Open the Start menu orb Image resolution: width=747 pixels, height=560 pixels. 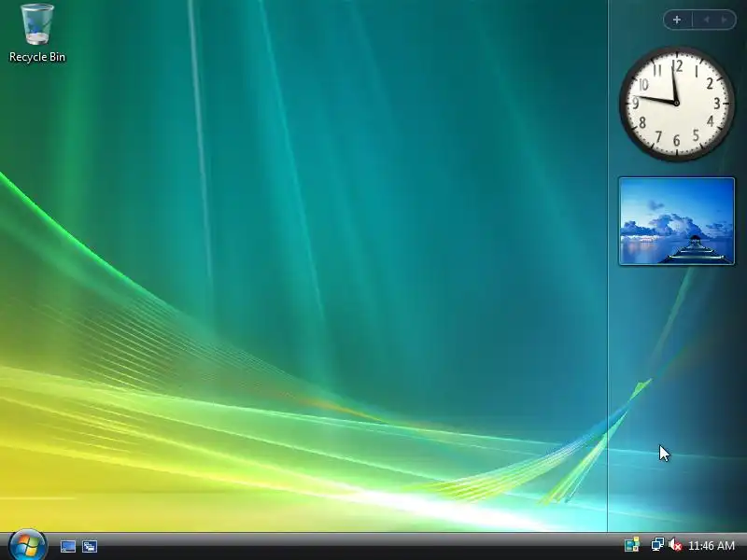(28, 545)
